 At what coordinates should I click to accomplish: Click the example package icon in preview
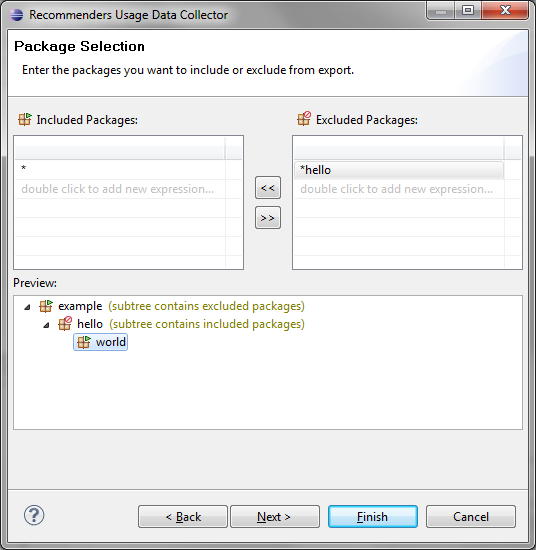[46, 306]
